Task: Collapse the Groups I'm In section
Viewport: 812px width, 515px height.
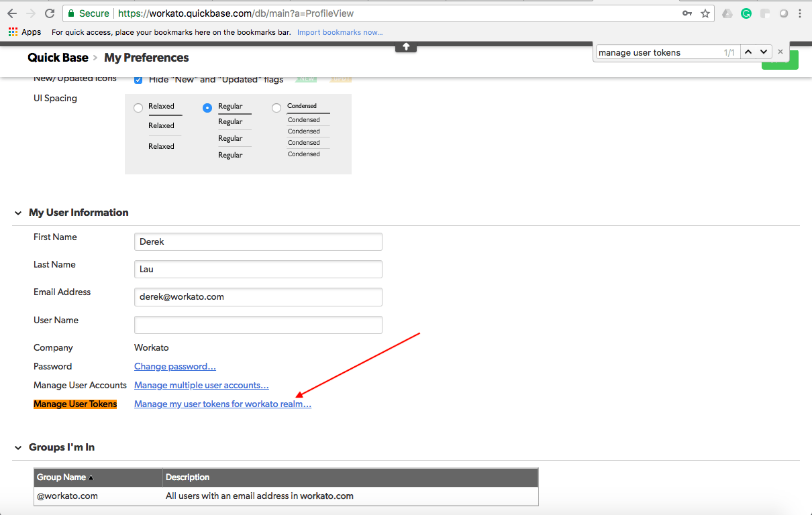Action: (18, 448)
